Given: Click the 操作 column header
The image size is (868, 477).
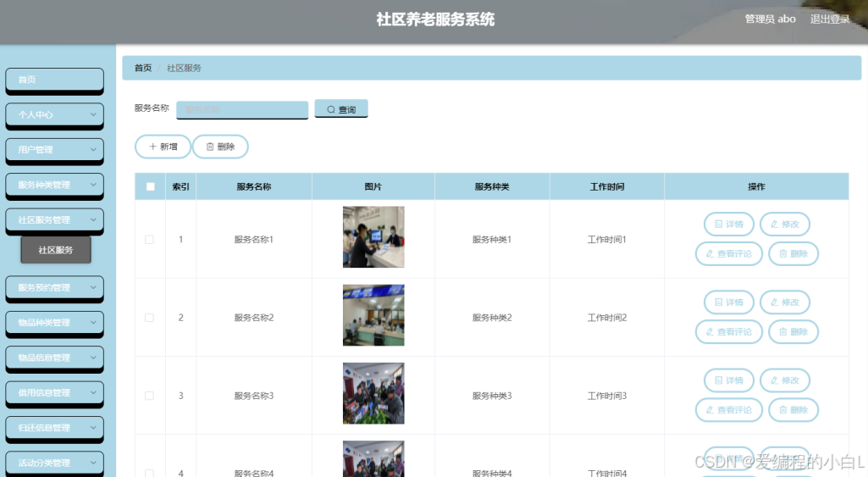Looking at the screenshot, I should pyautogui.click(x=756, y=186).
